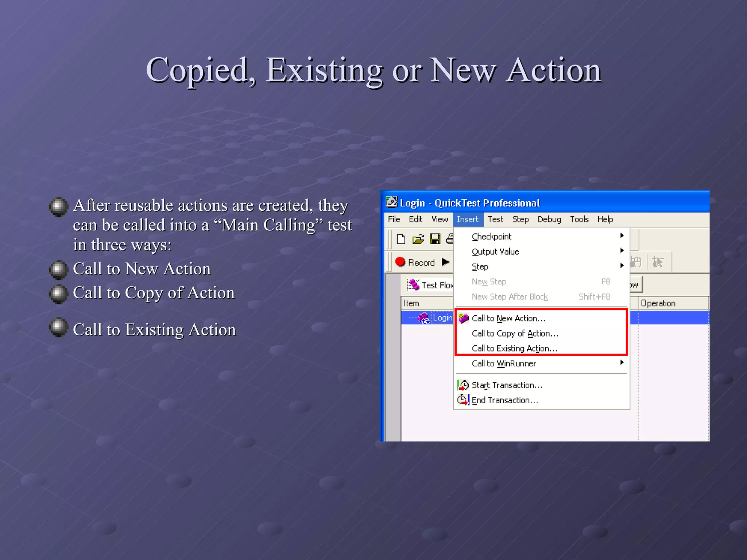Viewport: 747px width, 560px height.
Task: Click the Start Transaction clock icon
Action: (x=463, y=385)
